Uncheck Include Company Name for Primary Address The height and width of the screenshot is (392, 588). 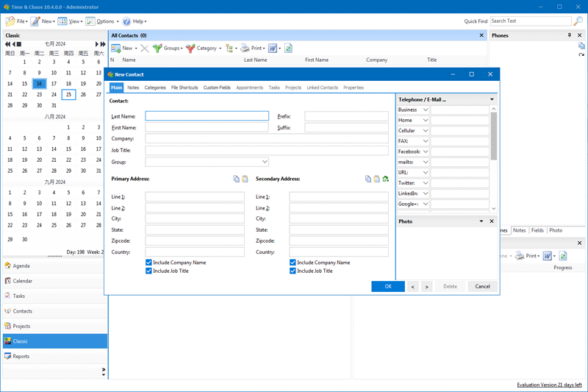[x=148, y=263]
